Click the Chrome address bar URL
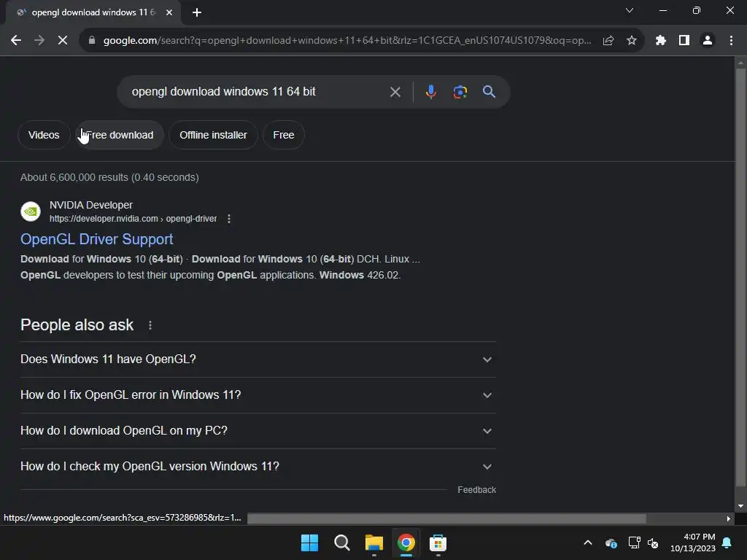Screen dimensions: 747x560 click(x=347, y=41)
